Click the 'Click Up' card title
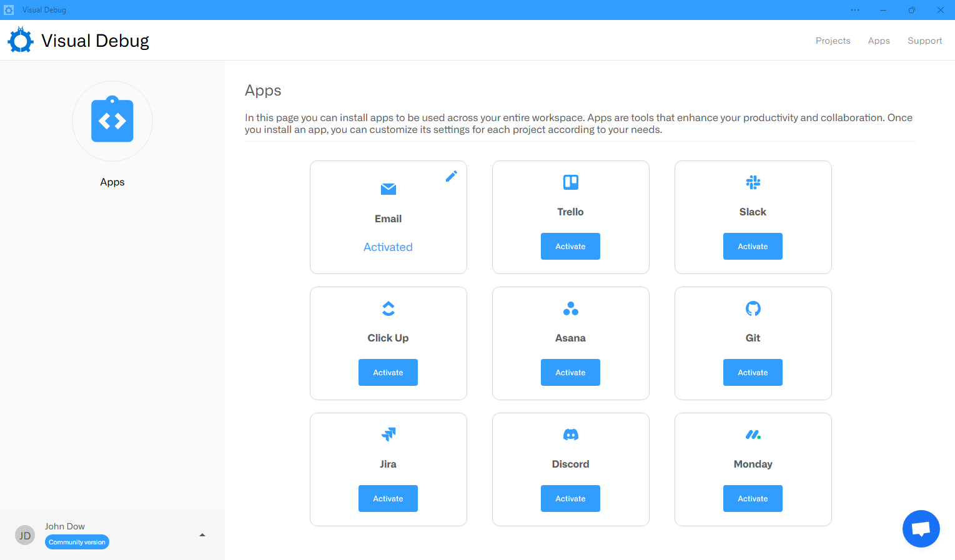The image size is (955, 560). click(x=388, y=338)
